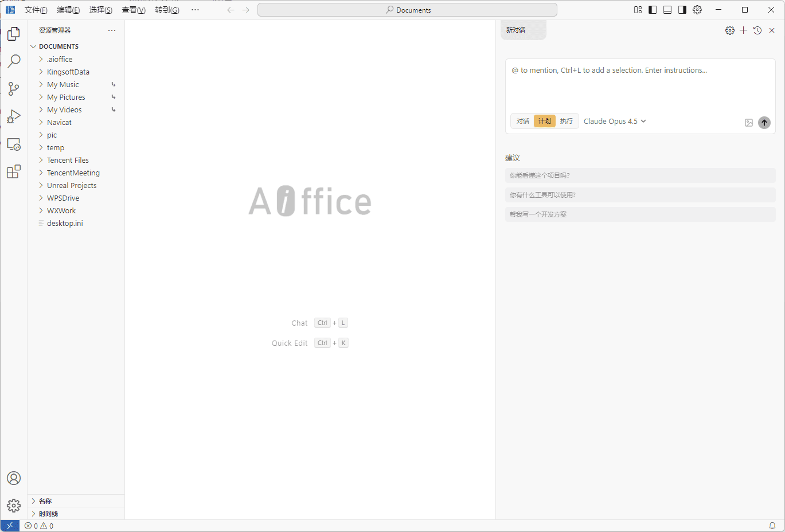Select the 新对话 tab

522,30
